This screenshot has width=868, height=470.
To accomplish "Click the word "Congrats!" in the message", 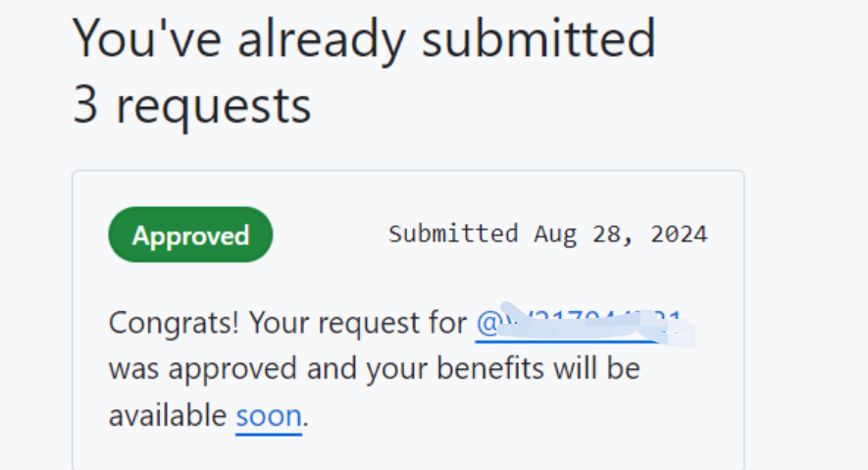I will [174, 323].
